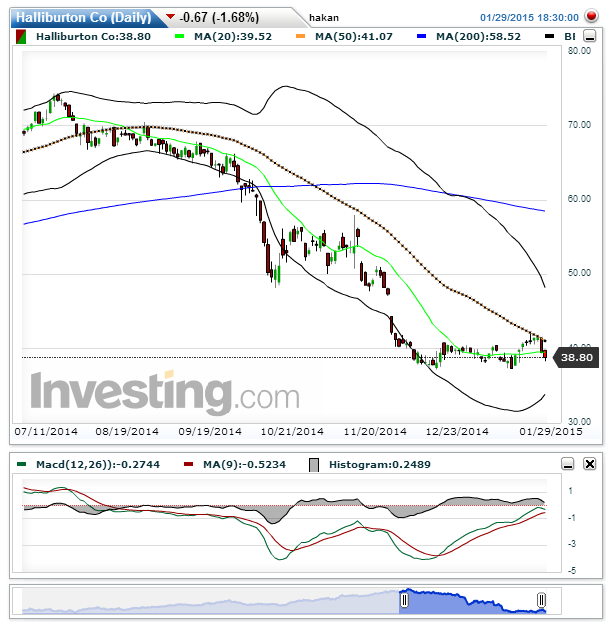The width and height of the screenshot is (613, 627).
Task: Click the Halliburton Co:38.80 legend label
Action: pos(93,37)
